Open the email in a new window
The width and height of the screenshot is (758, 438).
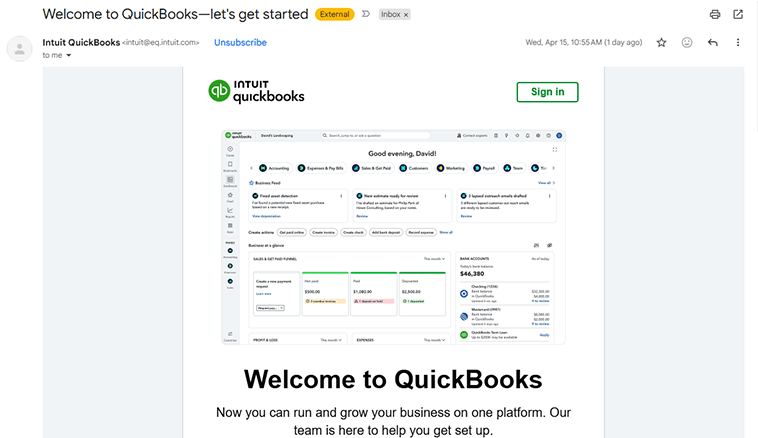coord(738,15)
